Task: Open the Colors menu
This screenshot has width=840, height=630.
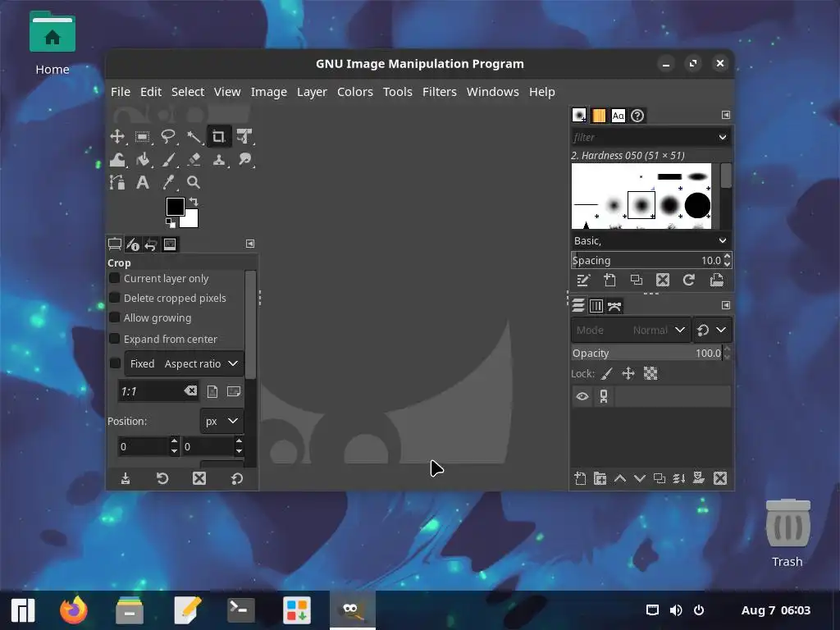Action: tap(354, 92)
